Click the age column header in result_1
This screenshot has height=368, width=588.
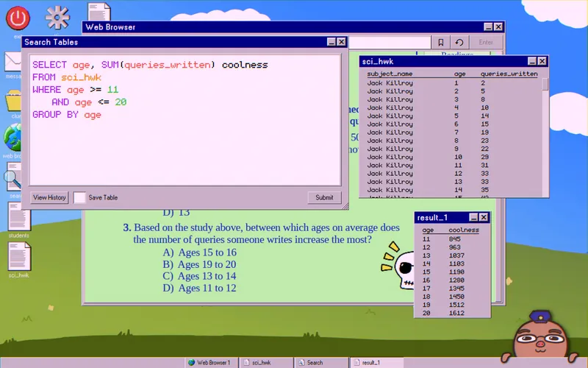click(428, 230)
